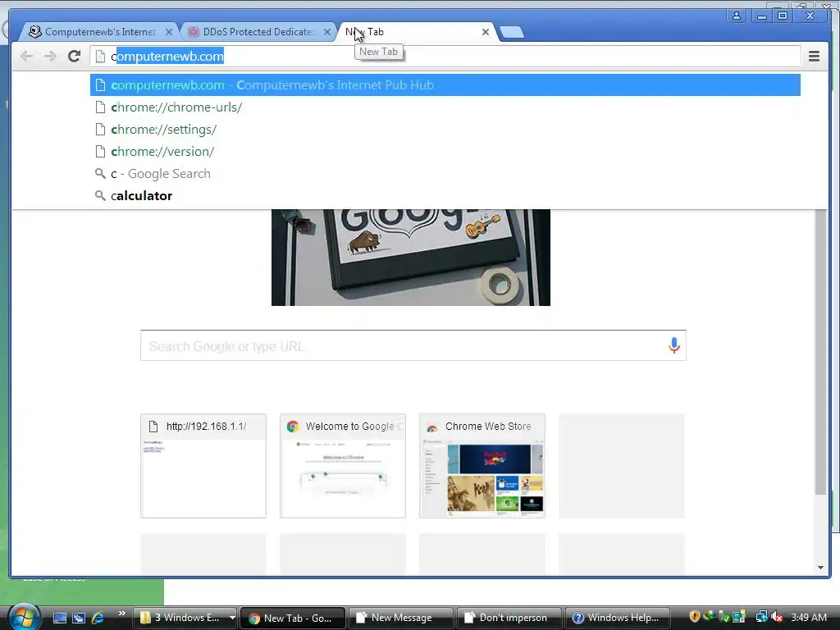Click the network connection tray icon
This screenshot has width=840, height=630.
(761, 617)
